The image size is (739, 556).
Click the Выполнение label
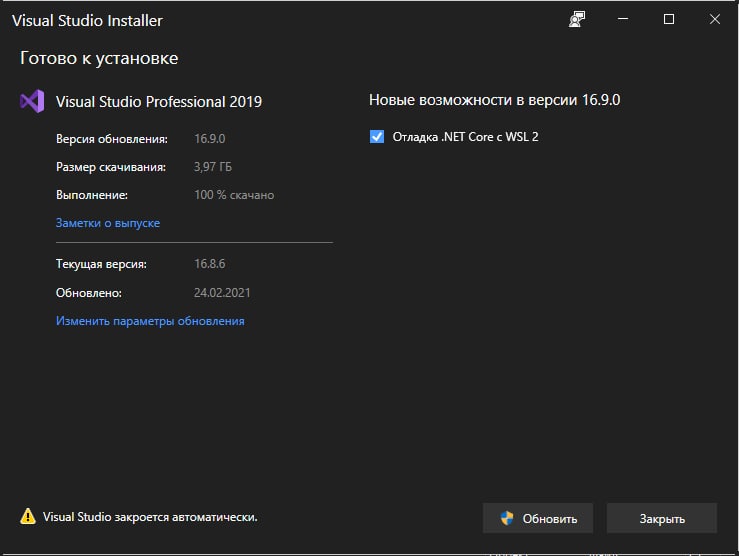pos(92,195)
